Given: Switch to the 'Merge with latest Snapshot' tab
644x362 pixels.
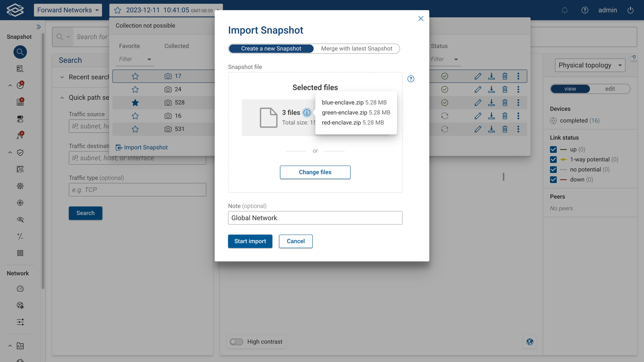Looking at the screenshot, I should pos(357,48).
